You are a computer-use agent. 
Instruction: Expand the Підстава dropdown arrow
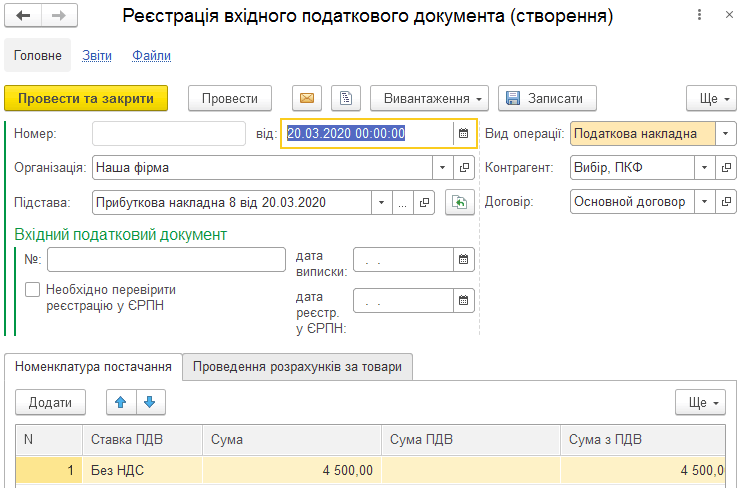[381, 203]
